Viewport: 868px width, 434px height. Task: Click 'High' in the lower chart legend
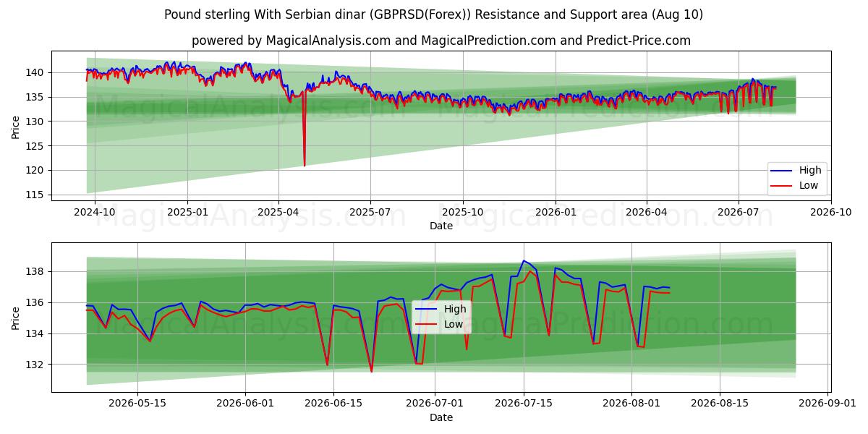pos(455,310)
